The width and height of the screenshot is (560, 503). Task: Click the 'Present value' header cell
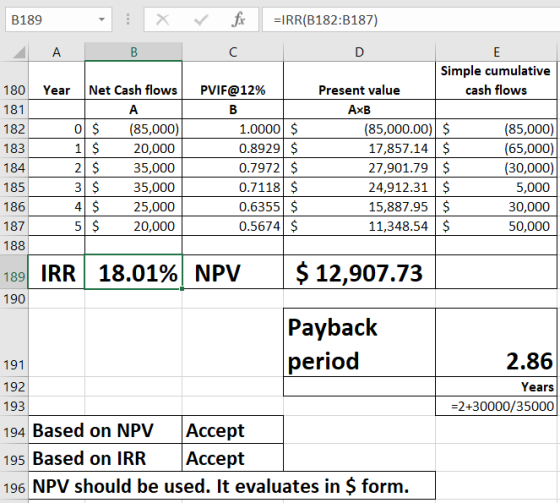[x=359, y=81]
